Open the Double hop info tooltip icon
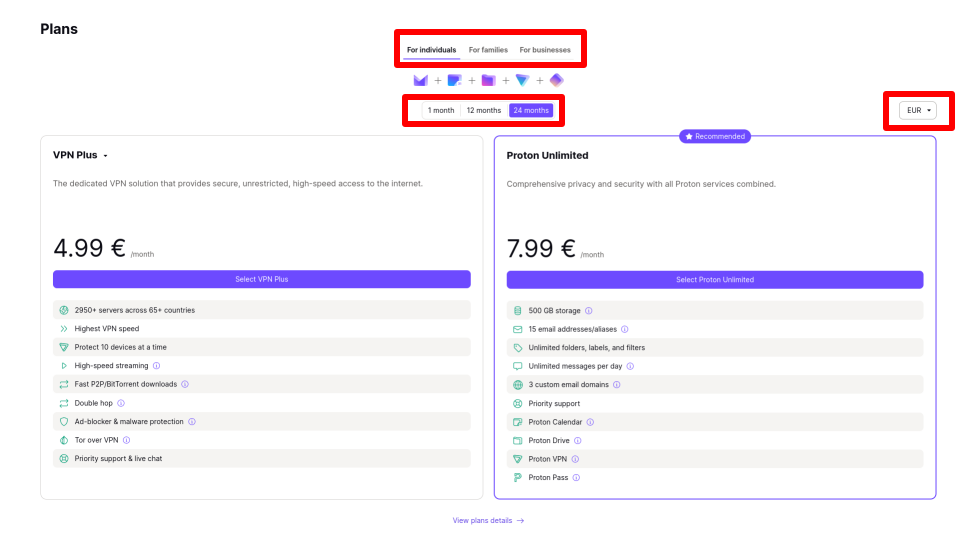This screenshot has width=976, height=534. click(121, 403)
